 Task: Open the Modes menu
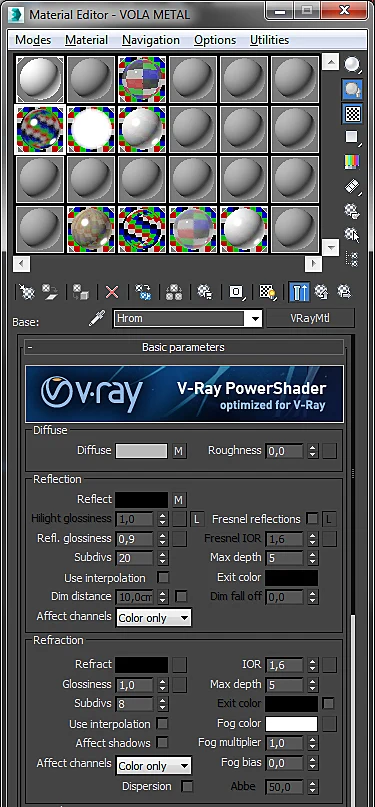pyautogui.click(x=33, y=40)
